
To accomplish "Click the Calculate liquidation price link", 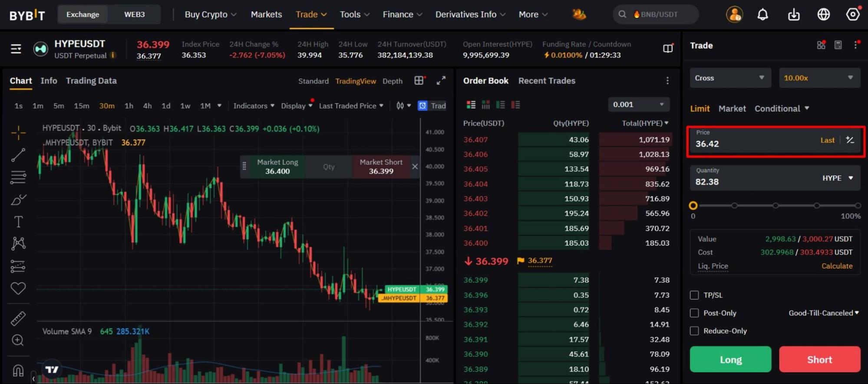I will [836, 266].
